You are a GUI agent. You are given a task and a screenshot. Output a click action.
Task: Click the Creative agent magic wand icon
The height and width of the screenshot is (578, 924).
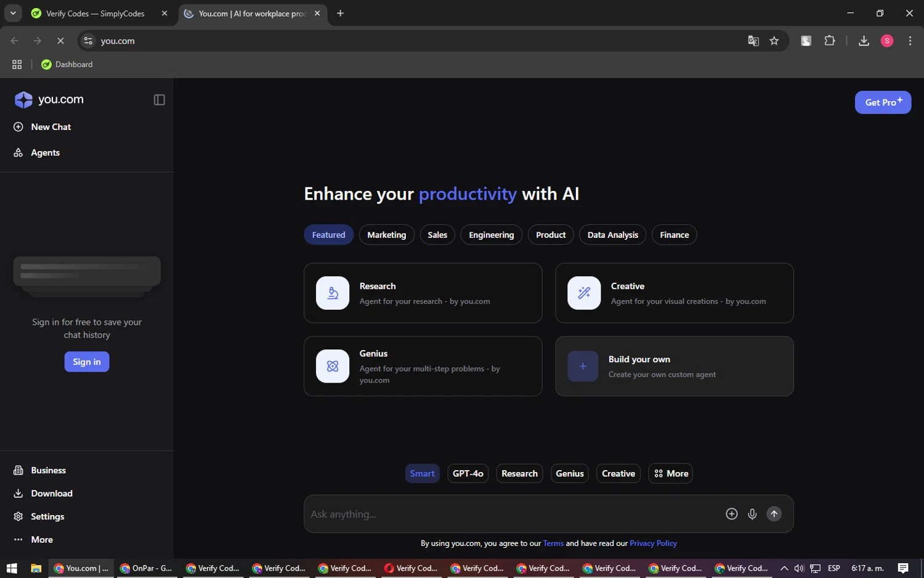click(x=584, y=293)
